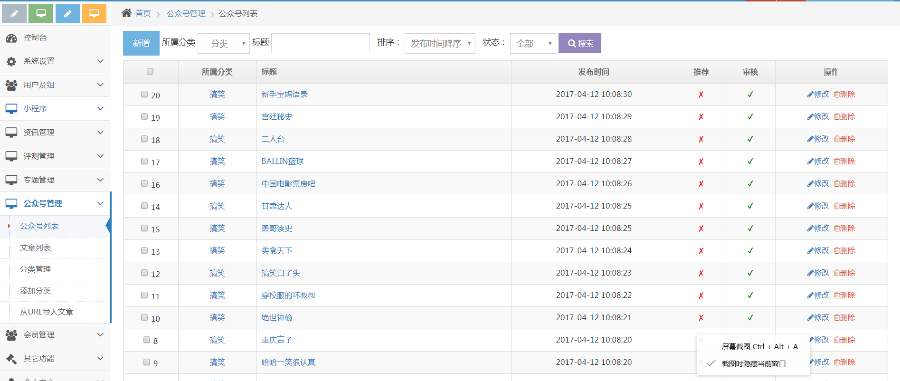
Task: Click the 标题 search input field
Action: 320,44
